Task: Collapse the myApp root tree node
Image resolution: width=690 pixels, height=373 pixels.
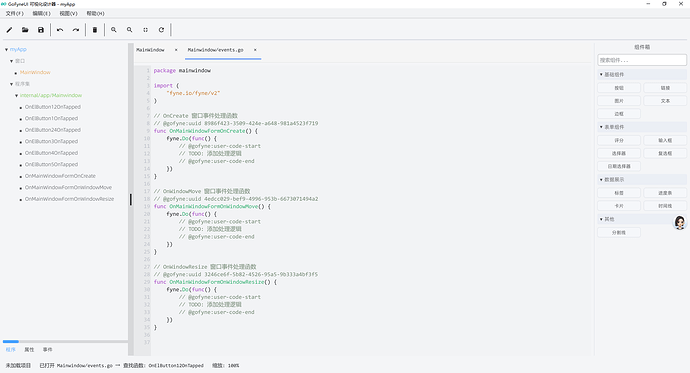Action: point(6,49)
